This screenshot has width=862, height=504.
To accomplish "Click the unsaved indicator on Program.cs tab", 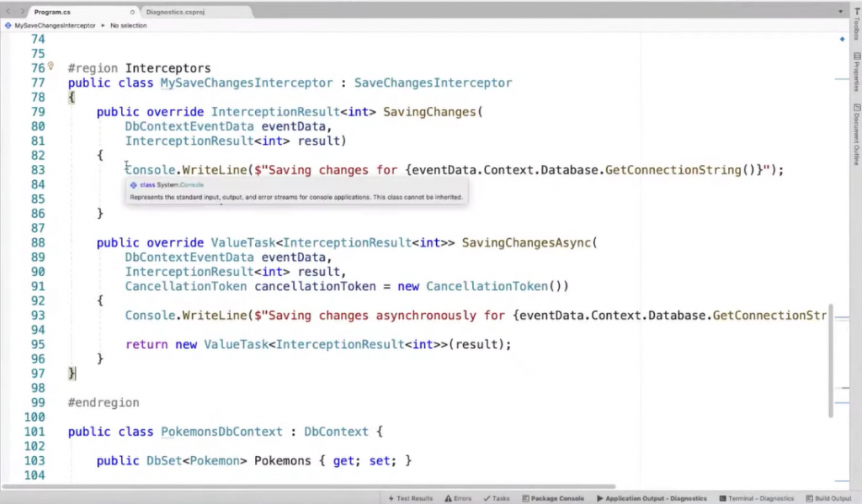I will (132, 12).
